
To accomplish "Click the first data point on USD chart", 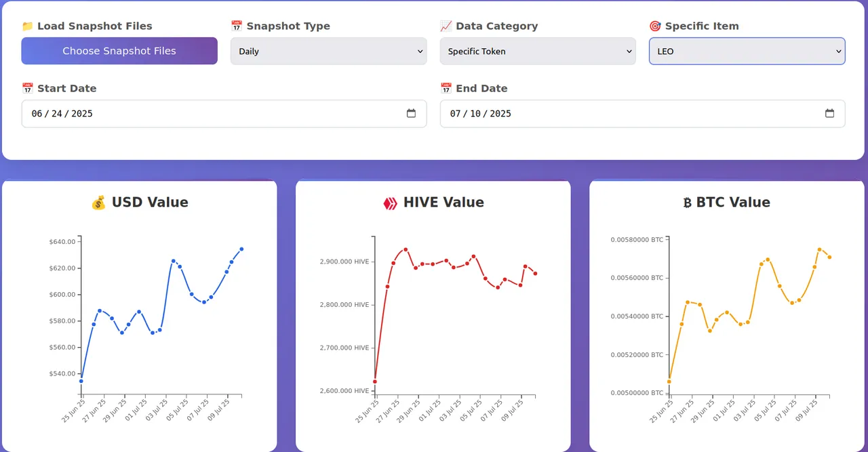I will (81, 381).
